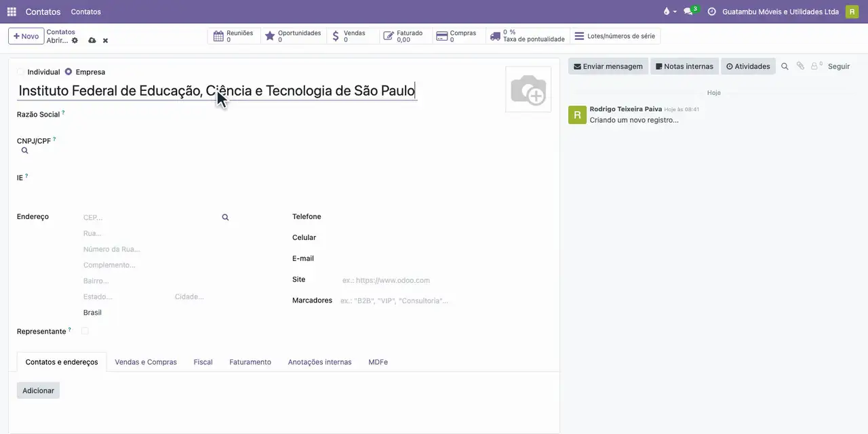Click the Telefone input field

(446, 217)
